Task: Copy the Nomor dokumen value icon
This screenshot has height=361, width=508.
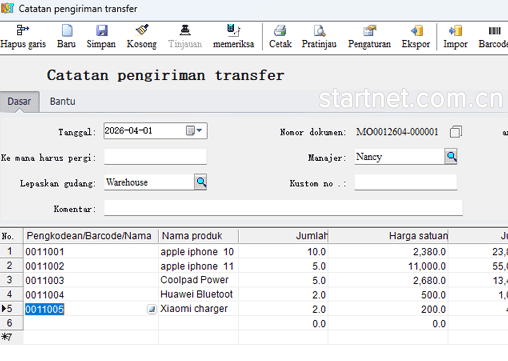Action: (x=456, y=132)
